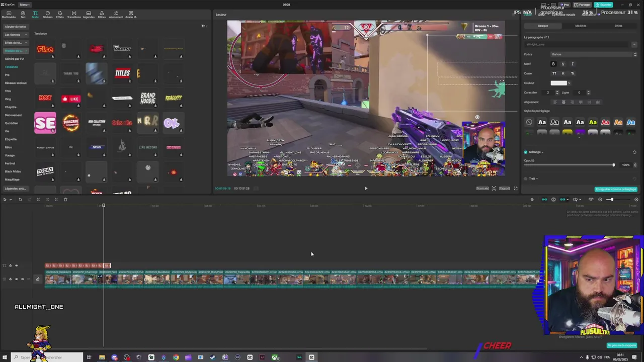Open the Effets panel in top toolbar
The height and width of the screenshot is (362, 644).
[60, 15]
